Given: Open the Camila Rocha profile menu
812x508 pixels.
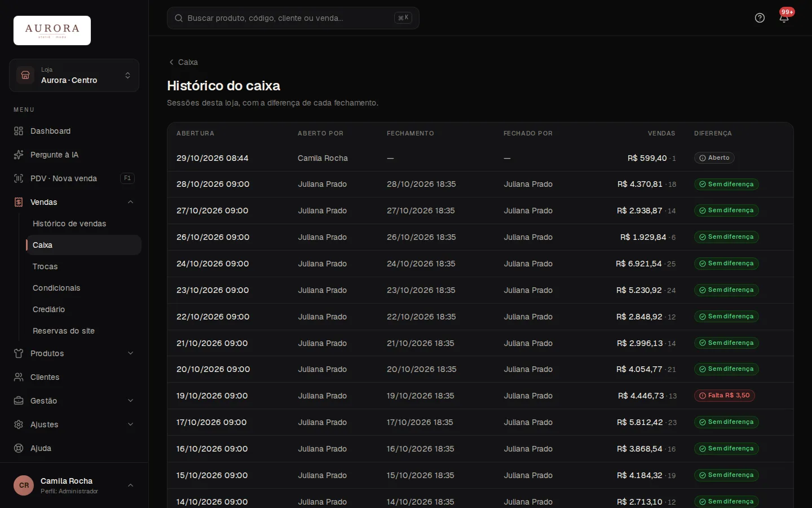Looking at the screenshot, I should 74,485.
